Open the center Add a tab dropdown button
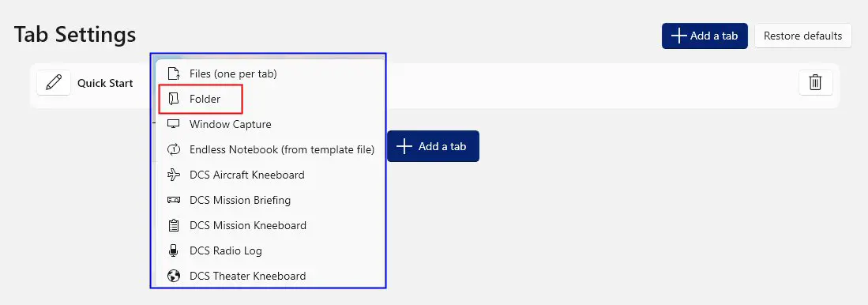This screenshot has height=305, width=868. pos(433,146)
